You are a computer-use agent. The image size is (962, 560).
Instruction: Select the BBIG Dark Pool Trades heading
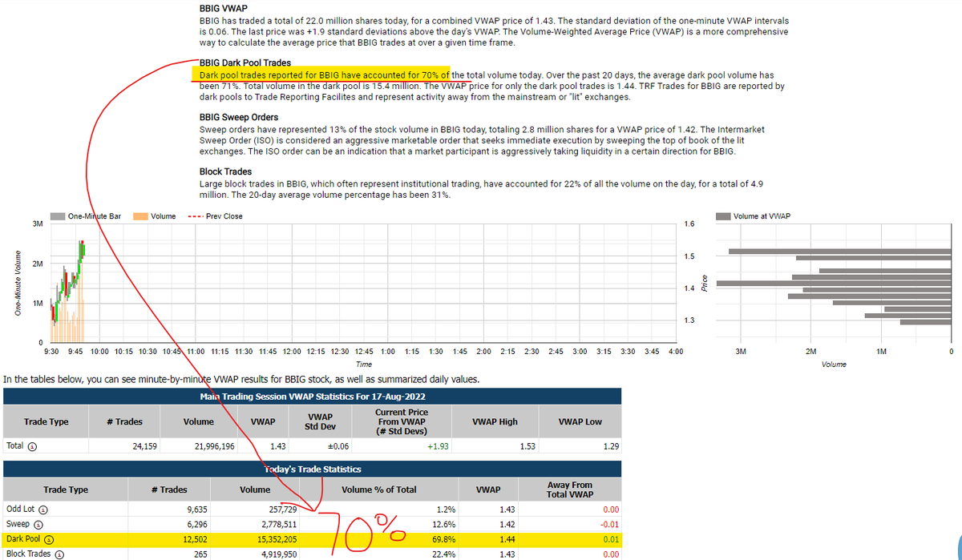(x=245, y=62)
